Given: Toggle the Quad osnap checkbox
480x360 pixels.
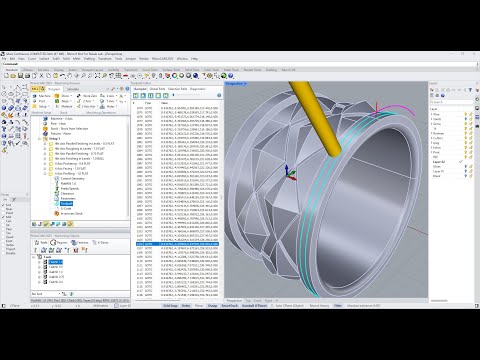Looking at the screenshot, I should pos(3,237).
